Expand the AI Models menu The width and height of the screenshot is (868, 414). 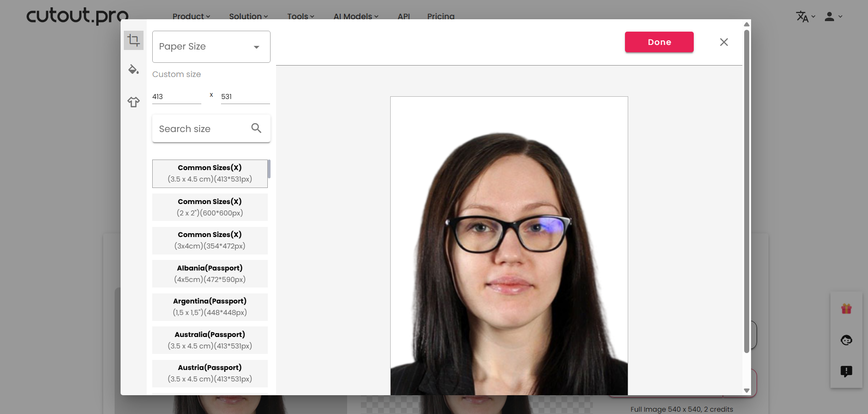pyautogui.click(x=356, y=17)
